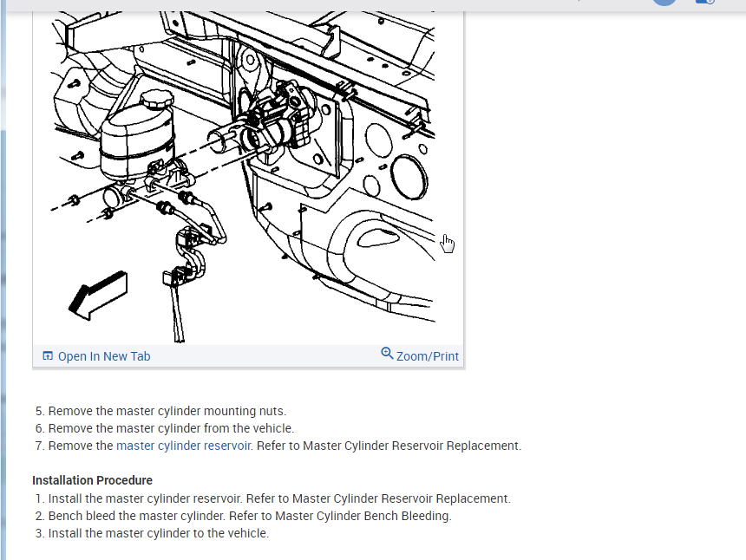
Task: Open Zoom/Print for the diagram
Action: tap(428, 356)
